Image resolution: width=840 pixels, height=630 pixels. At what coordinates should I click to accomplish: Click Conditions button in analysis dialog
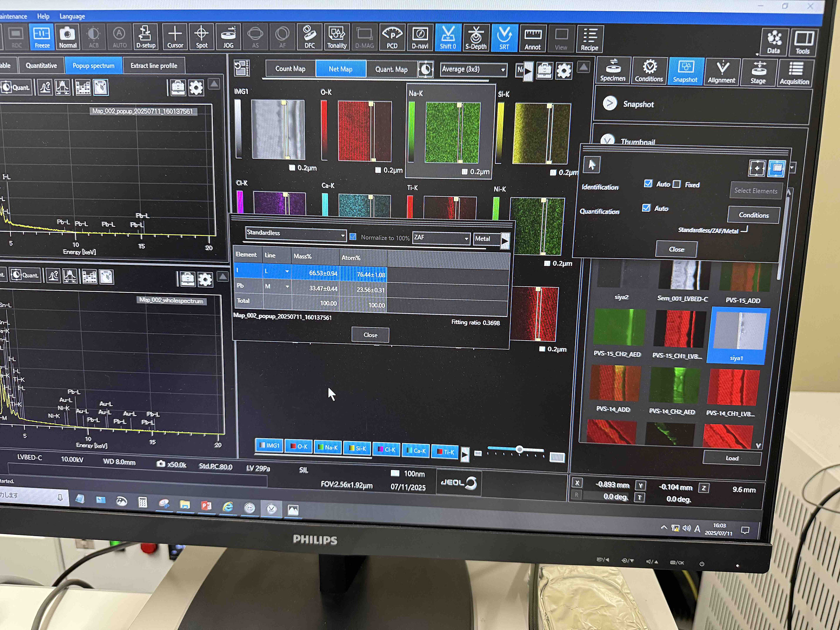(x=754, y=215)
